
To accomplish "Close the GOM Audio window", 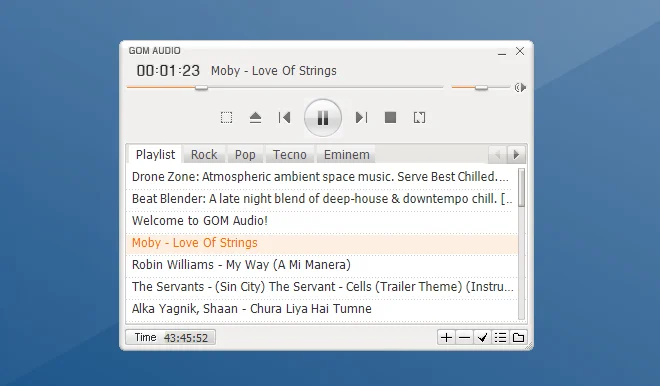I will coord(520,51).
